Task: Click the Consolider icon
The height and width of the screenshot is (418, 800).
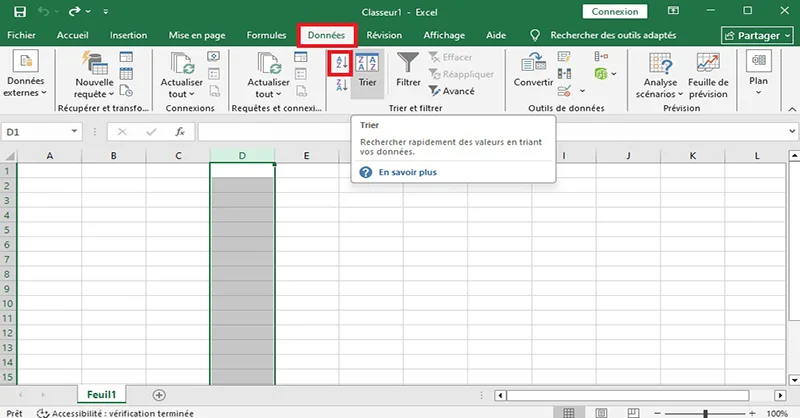Action: (601, 56)
